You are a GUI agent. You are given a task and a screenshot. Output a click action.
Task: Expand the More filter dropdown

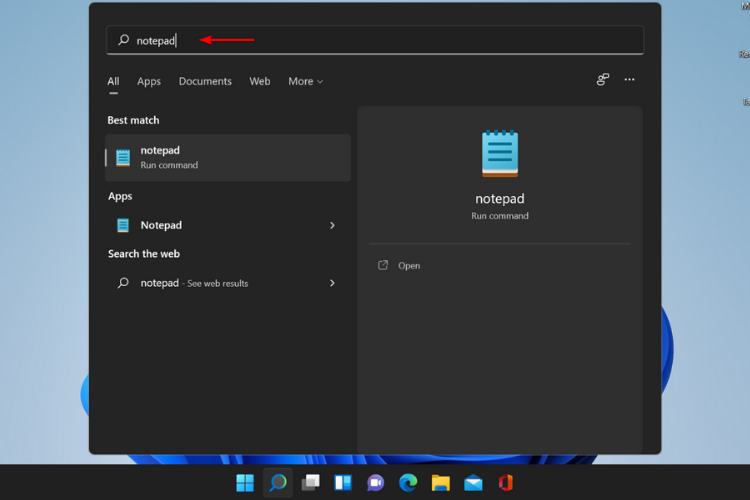[x=305, y=82]
